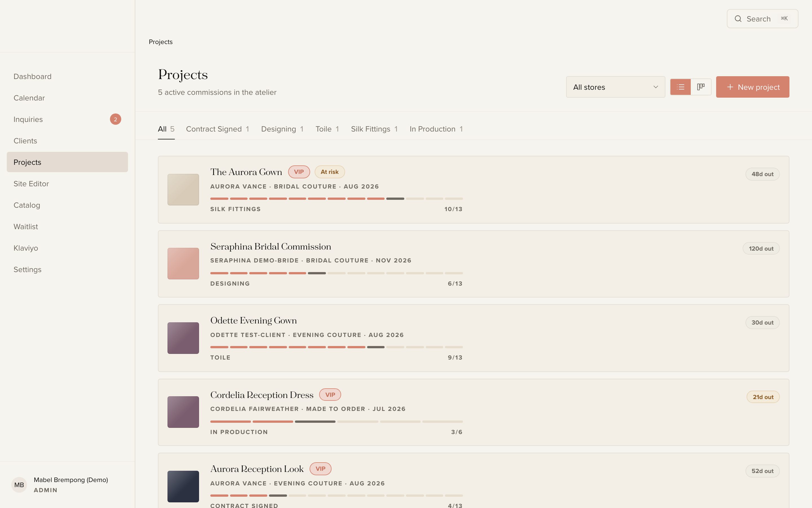Open The Aurora Gown project title
812x508 pixels.
pos(246,172)
